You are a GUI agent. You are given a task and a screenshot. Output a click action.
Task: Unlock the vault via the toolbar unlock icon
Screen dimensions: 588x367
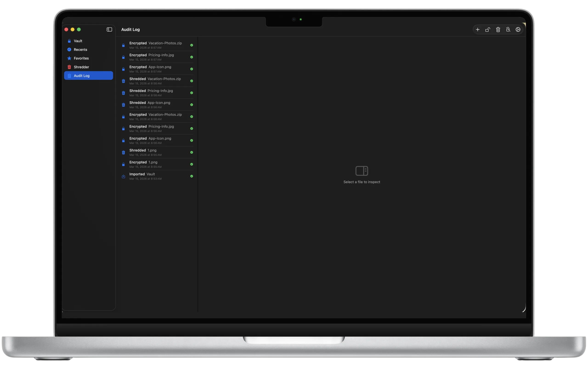487,29
